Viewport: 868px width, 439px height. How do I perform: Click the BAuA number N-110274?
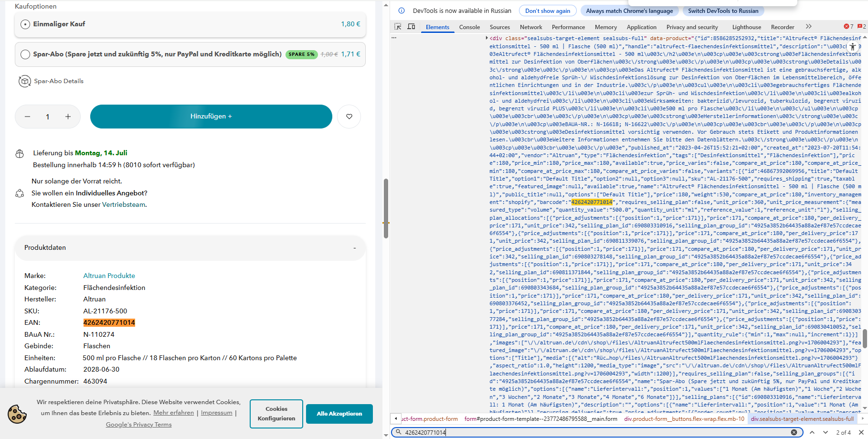pos(99,334)
